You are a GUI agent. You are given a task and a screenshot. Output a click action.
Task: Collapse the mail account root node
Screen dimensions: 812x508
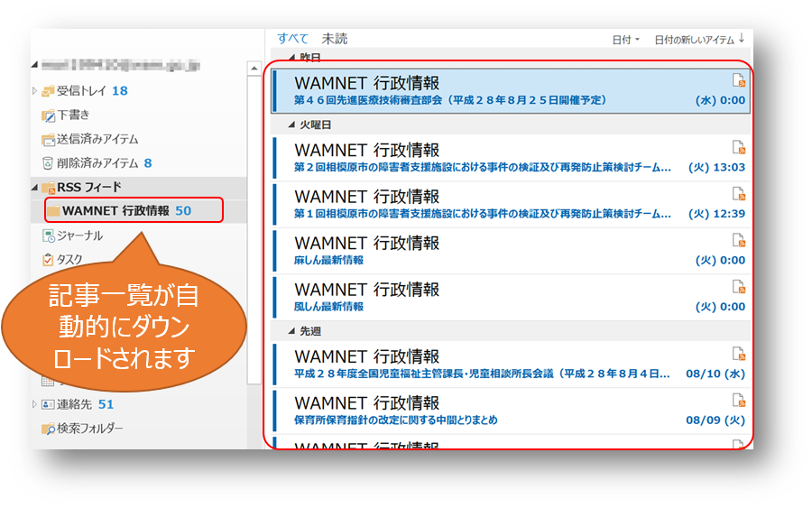click(x=34, y=65)
